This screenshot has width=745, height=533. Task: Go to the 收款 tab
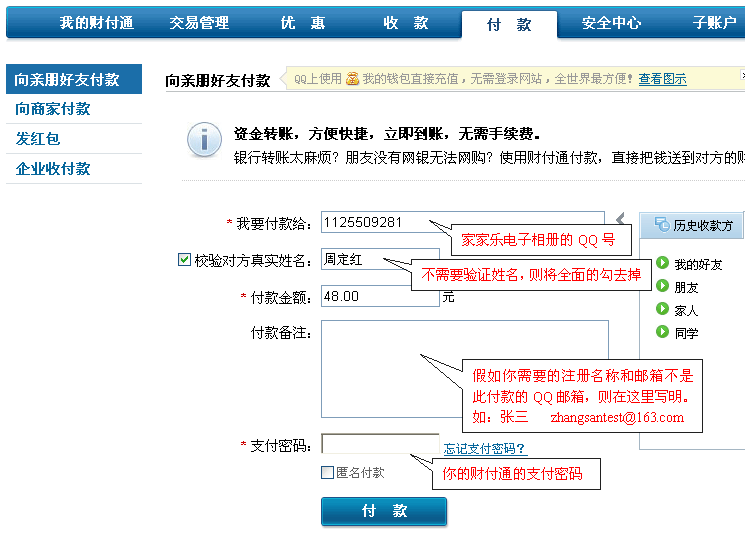406,22
